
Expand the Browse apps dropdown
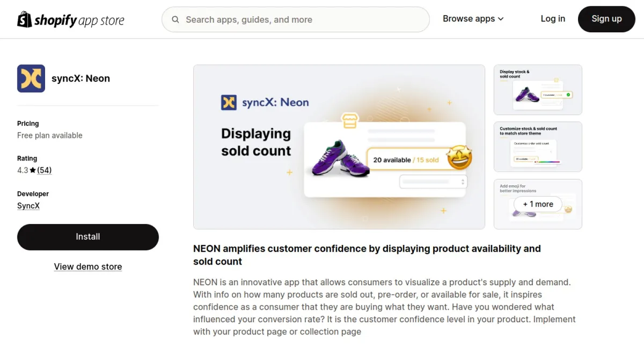coord(473,19)
